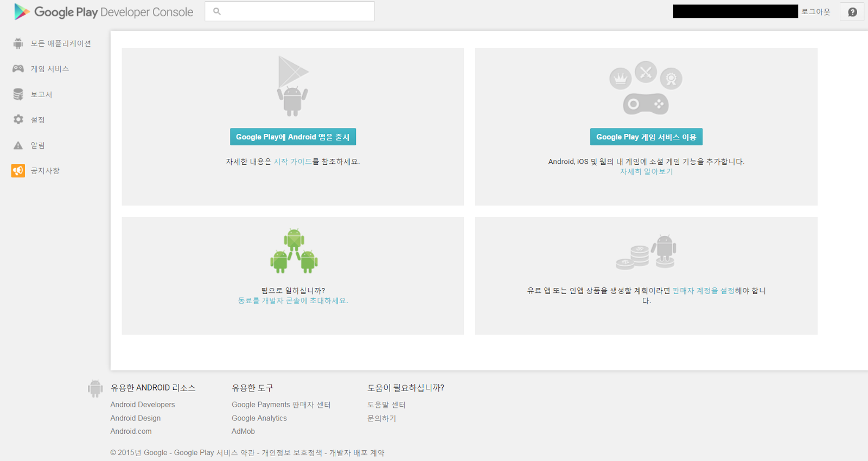The height and width of the screenshot is (461, 868).
Task: Click the footer Android robot icon
Action: point(95,388)
